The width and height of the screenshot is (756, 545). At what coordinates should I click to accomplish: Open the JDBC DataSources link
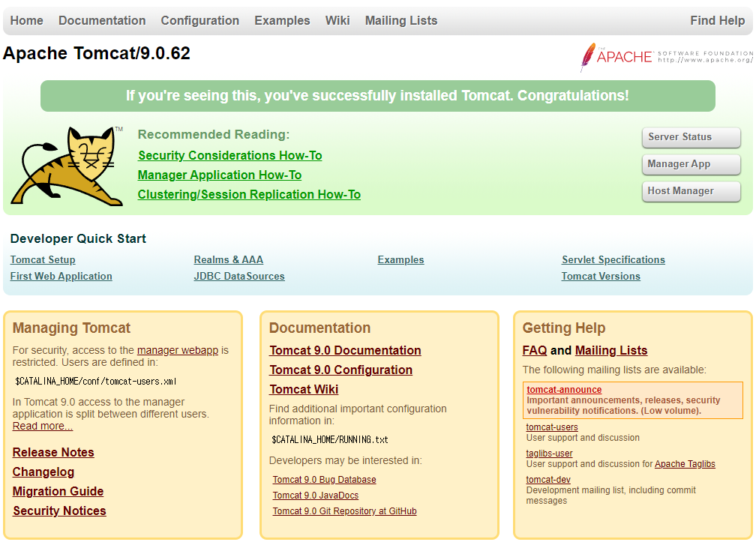click(x=239, y=276)
